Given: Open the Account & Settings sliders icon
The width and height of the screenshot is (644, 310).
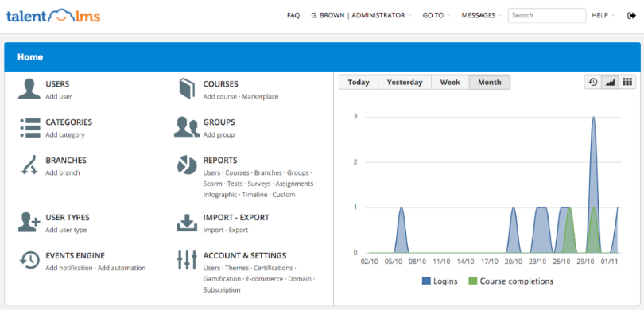Looking at the screenshot, I should pyautogui.click(x=187, y=260).
